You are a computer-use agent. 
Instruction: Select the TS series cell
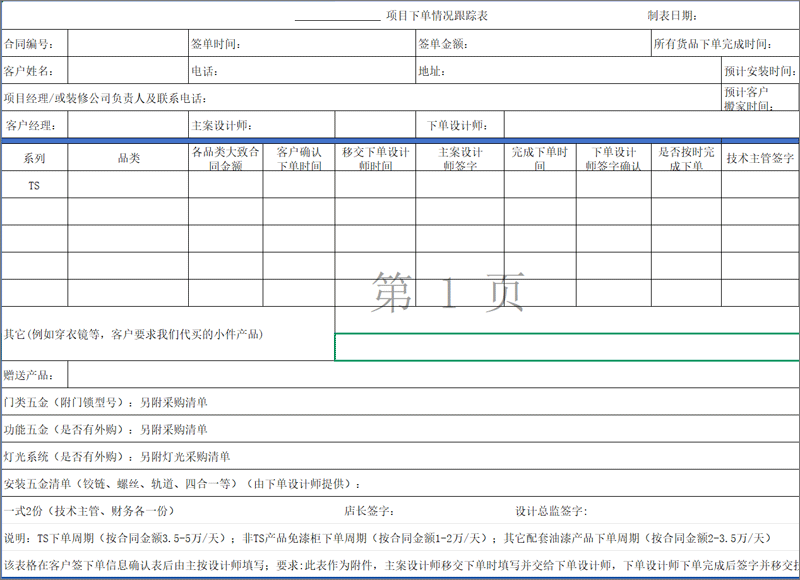click(x=34, y=185)
